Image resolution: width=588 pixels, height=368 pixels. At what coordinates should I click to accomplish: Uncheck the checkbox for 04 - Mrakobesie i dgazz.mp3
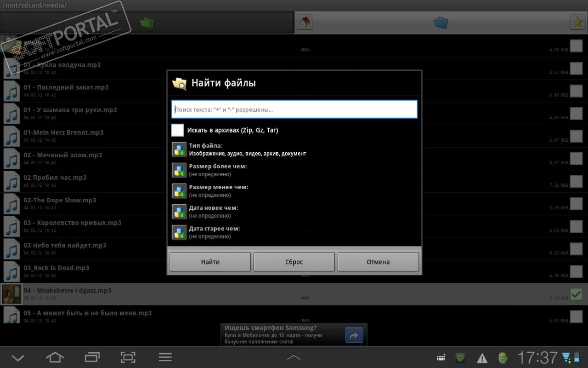click(576, 294)
